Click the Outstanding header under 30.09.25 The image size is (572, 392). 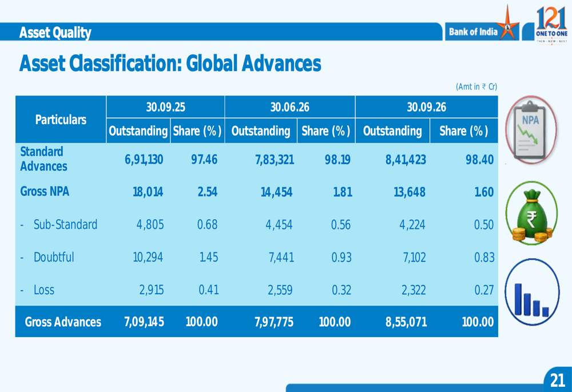[138, 131]
